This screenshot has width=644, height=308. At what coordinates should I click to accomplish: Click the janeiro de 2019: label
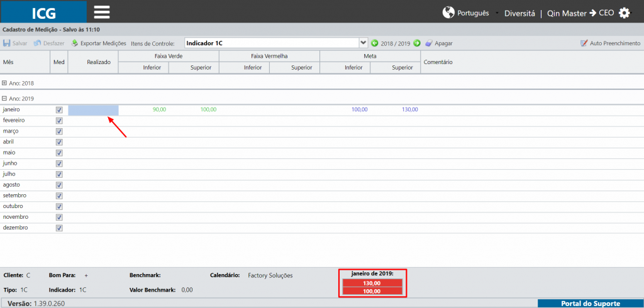[372, 274]
